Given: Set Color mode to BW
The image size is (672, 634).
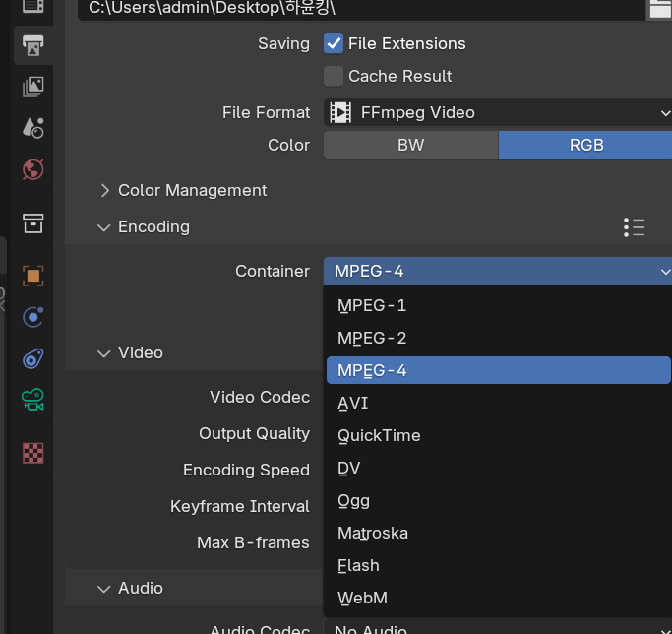Looking at the screenshot, I should click(410, 145).
